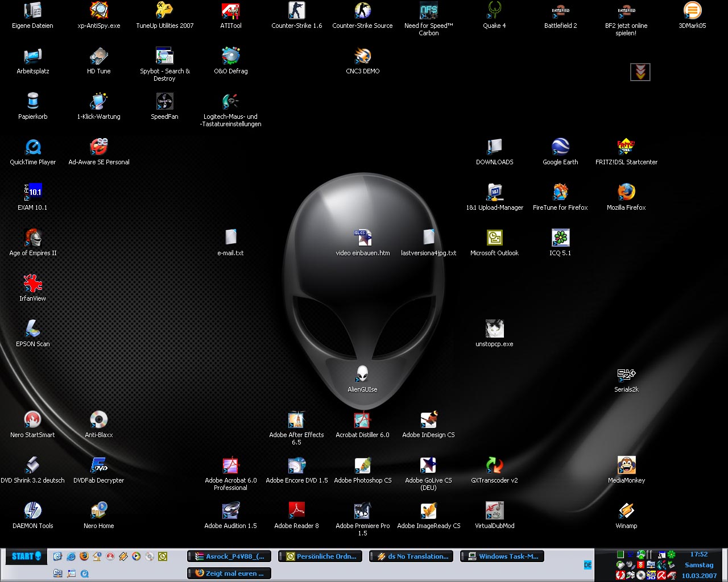The width and height of the screenshot is (728, 582).
Task: Launch the Age of Empires II icon
Action: coord(32,243)
